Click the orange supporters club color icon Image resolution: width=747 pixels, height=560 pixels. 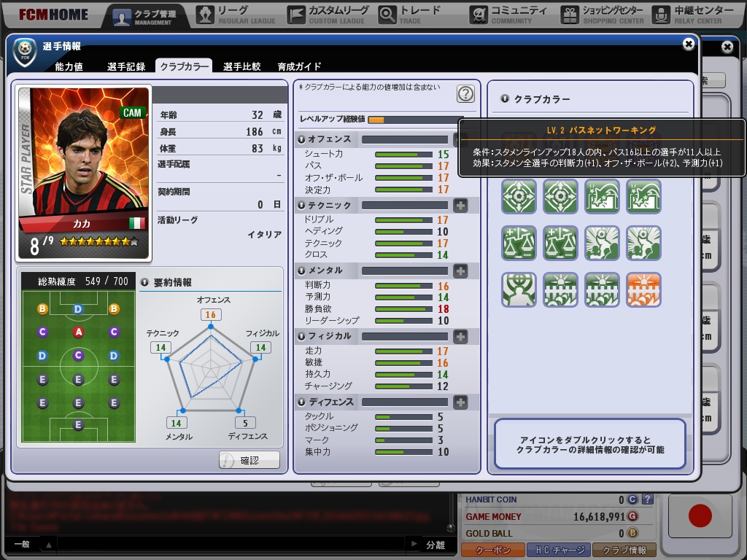pyautogui.click(x=643, y=289)
